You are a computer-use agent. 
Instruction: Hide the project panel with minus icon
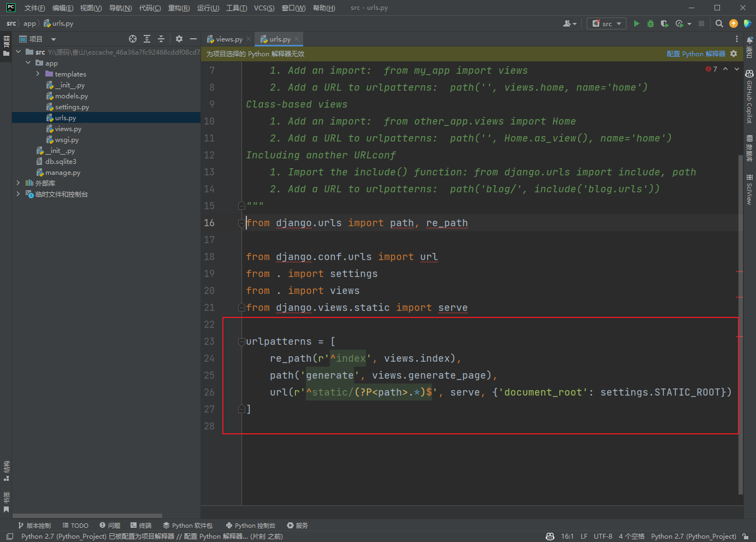193,39
